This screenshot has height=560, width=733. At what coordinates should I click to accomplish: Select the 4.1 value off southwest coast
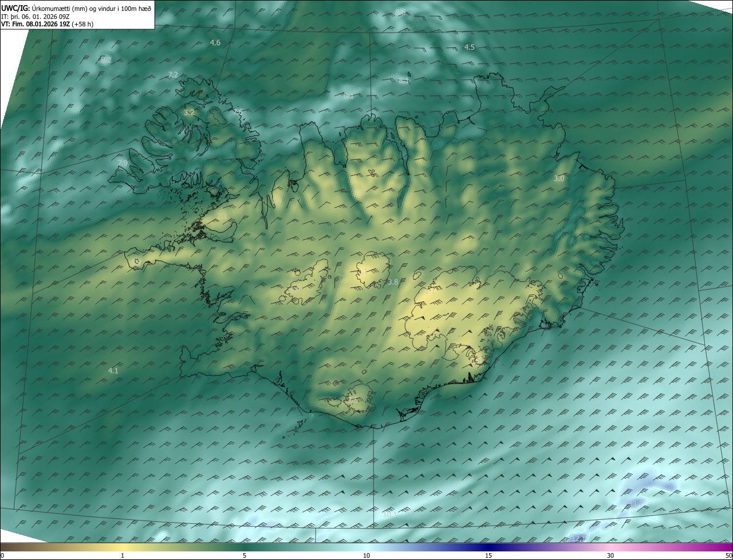click(x=113, y=371)
